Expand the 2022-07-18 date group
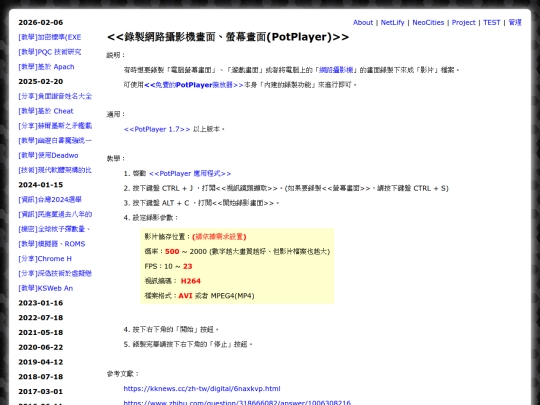 pos(41,318)
